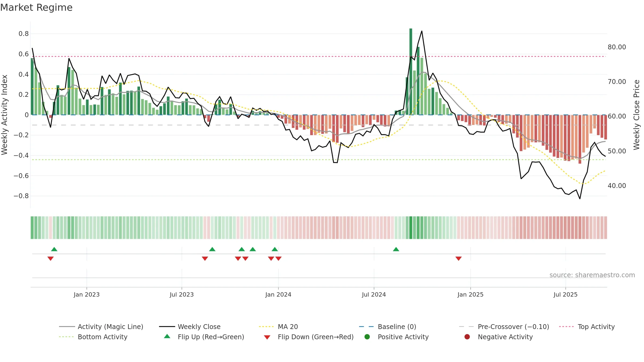
Task: Click the Weekly Close legend entry
Action: click(190, 327)
